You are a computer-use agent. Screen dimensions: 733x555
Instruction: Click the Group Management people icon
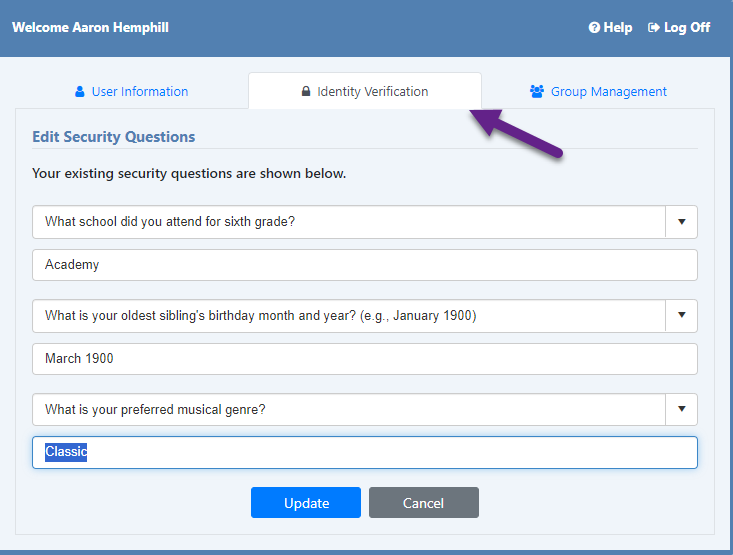pyautogui.click(x=537, y=92)
